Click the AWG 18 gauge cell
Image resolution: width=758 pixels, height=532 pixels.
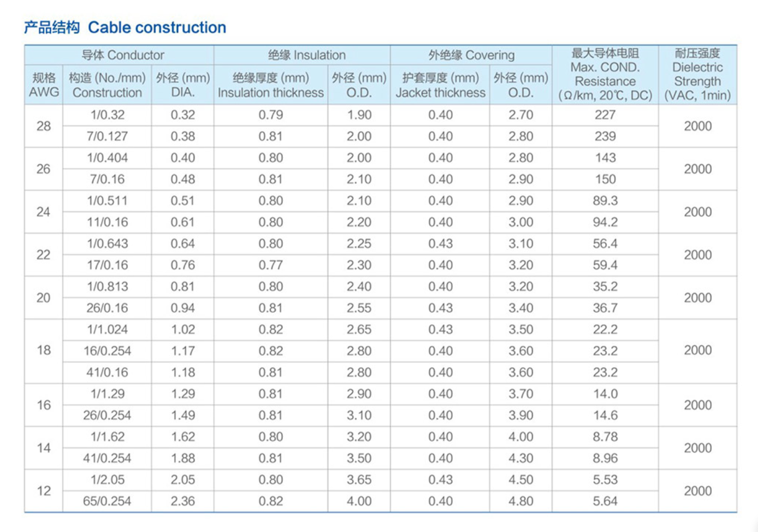[x=44, y=350]
